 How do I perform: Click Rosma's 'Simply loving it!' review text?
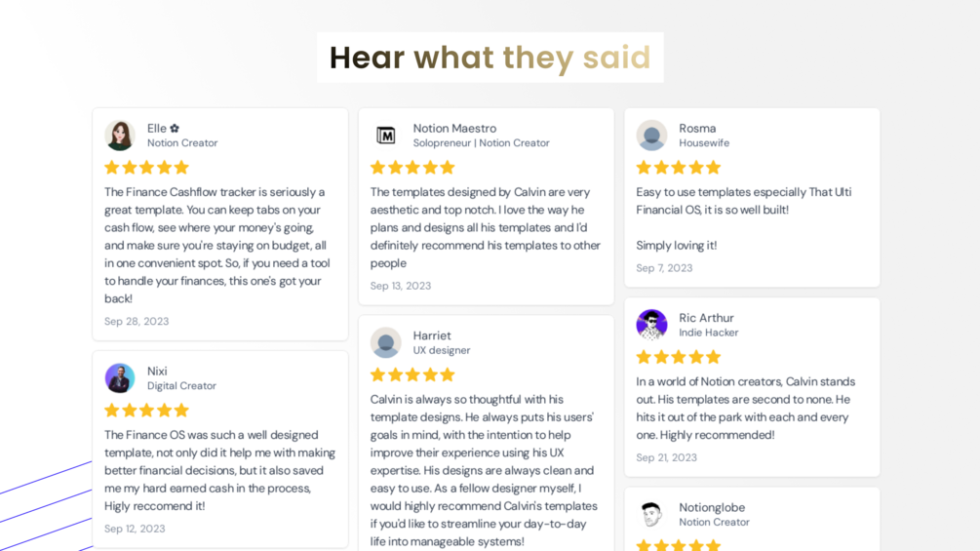[x=677, y=246]
